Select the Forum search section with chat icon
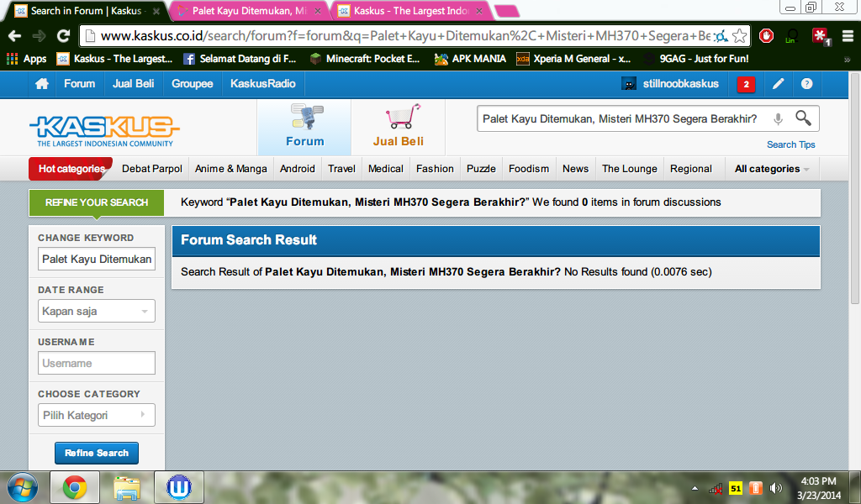Image resolution: width=861 pixels, height=504 pixels. point(304,127)
